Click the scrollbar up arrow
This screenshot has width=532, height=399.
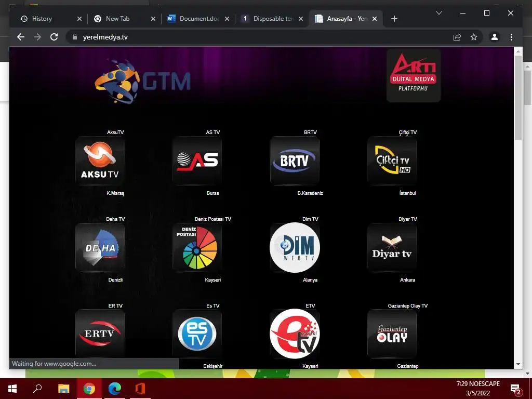(x=518, y=51)
